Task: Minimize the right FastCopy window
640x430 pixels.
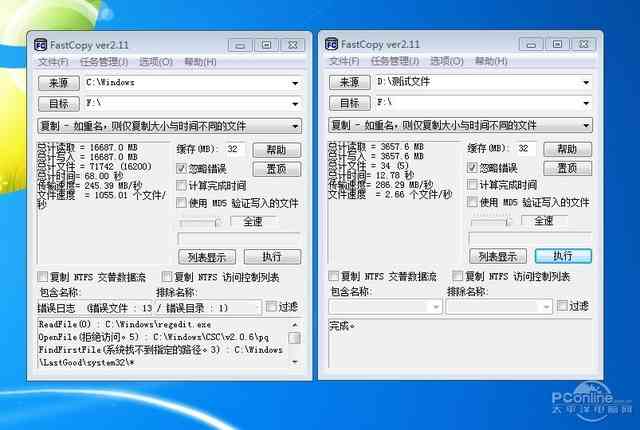Action: 531,44
